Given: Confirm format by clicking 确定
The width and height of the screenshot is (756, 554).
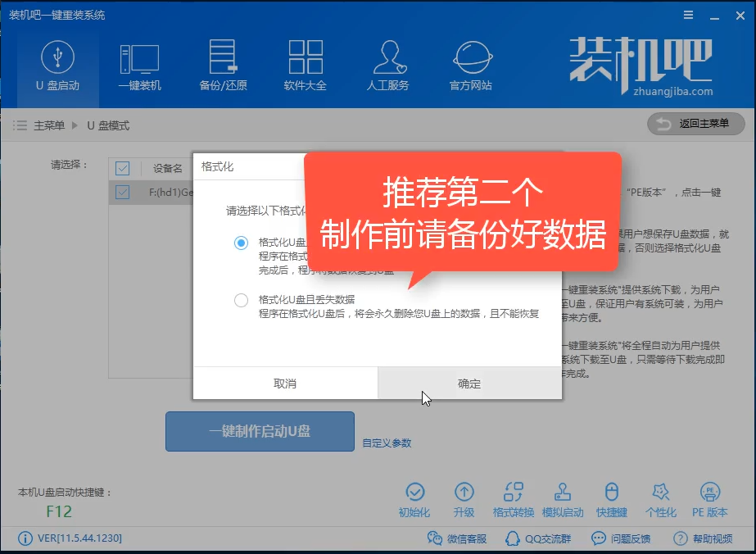Looking at the screenshot, I should click(469, 383).
